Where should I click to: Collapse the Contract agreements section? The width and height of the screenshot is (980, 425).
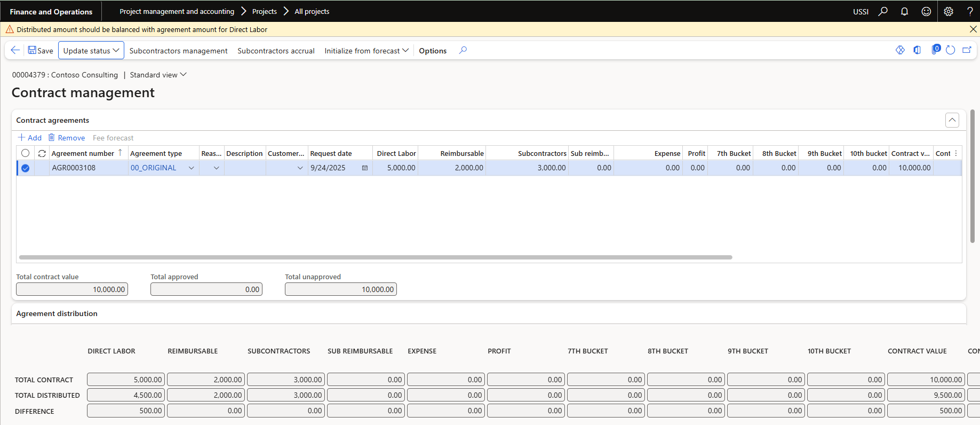pyautogui.click(x=952, y=120)
